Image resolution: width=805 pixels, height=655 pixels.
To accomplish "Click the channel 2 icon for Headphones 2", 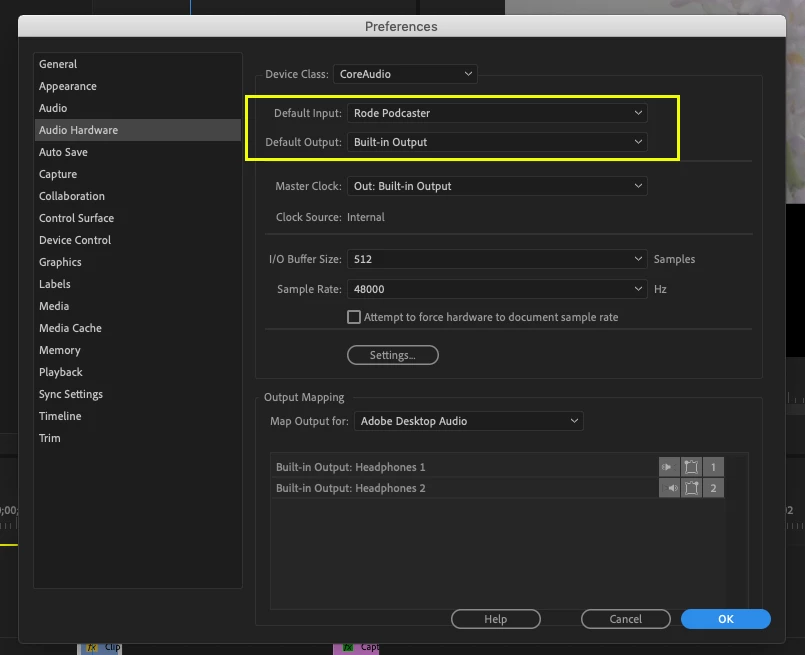I will click(713, 488).
